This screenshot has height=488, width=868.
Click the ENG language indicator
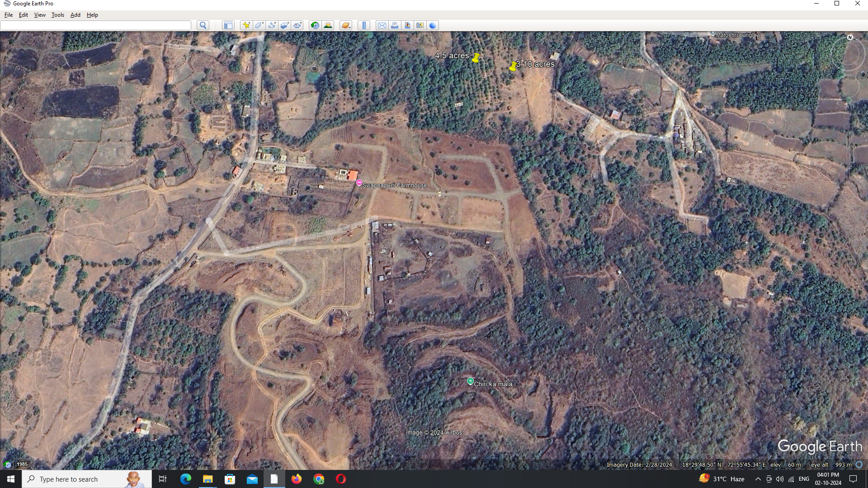804,479
